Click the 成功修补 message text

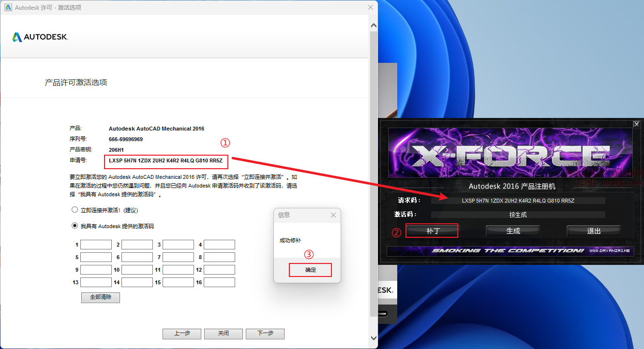click(290, 240)
